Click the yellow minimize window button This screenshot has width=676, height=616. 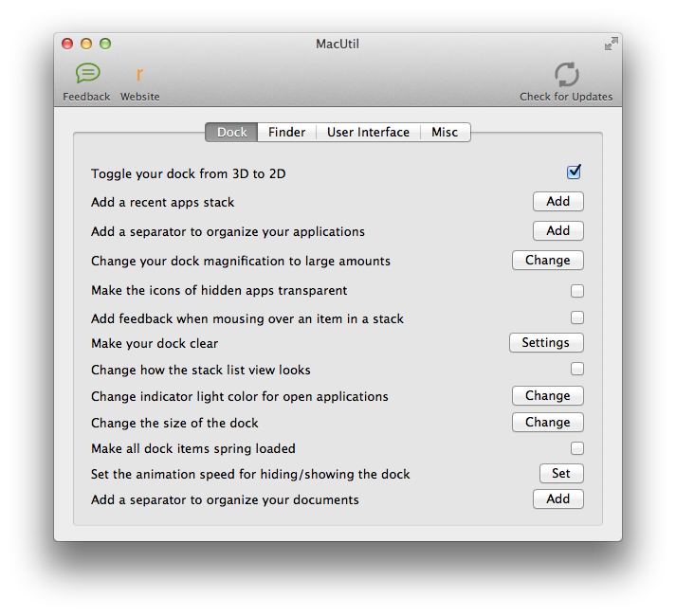86,44
